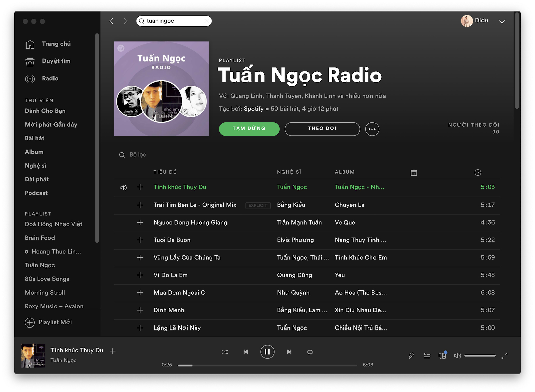Screen dimensions: 535x392
Task: Open the connect devices icon
Action: (x=442, y=355)
